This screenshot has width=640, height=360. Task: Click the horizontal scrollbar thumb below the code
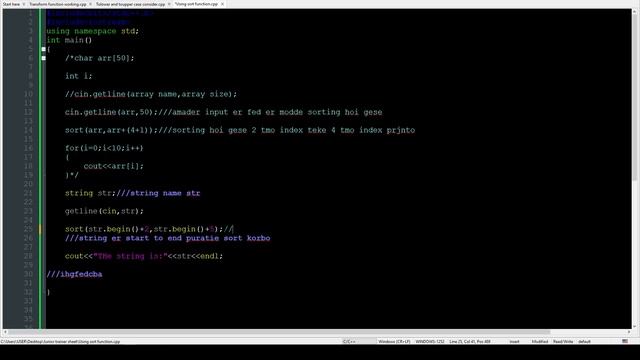pos(279,332)
